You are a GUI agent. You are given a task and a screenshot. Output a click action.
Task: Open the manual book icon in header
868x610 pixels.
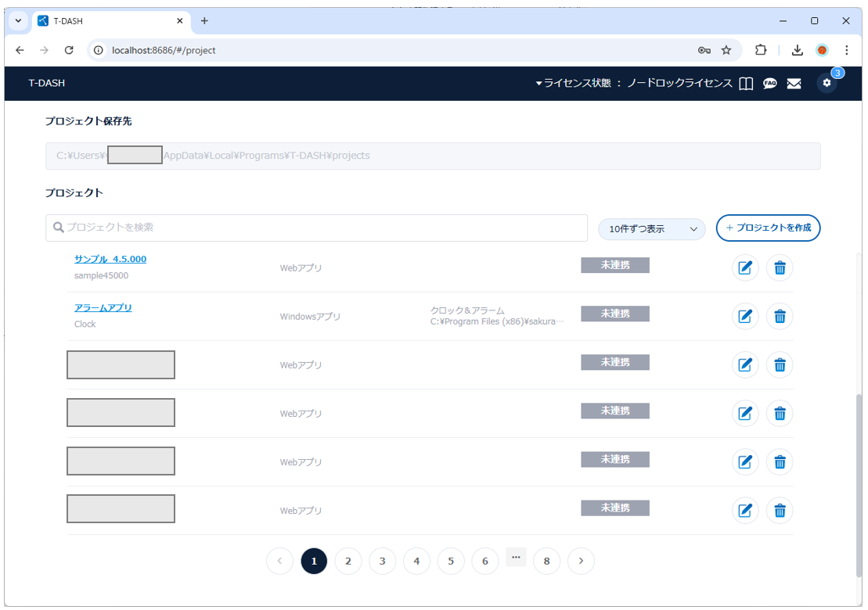[746, 84]
